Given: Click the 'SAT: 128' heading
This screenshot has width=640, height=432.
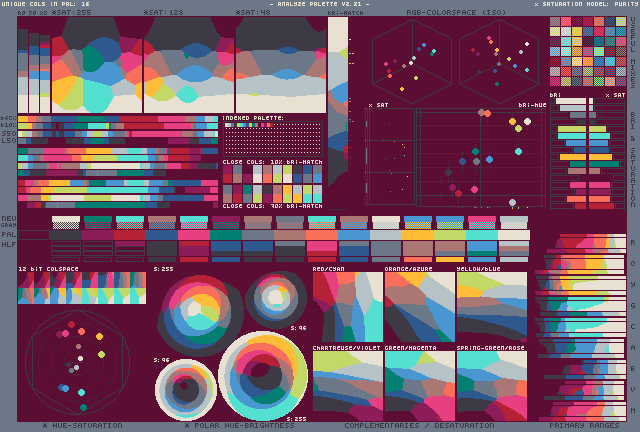Looking at the screenshot, I should pyautogui.click(x=164, y=13).
